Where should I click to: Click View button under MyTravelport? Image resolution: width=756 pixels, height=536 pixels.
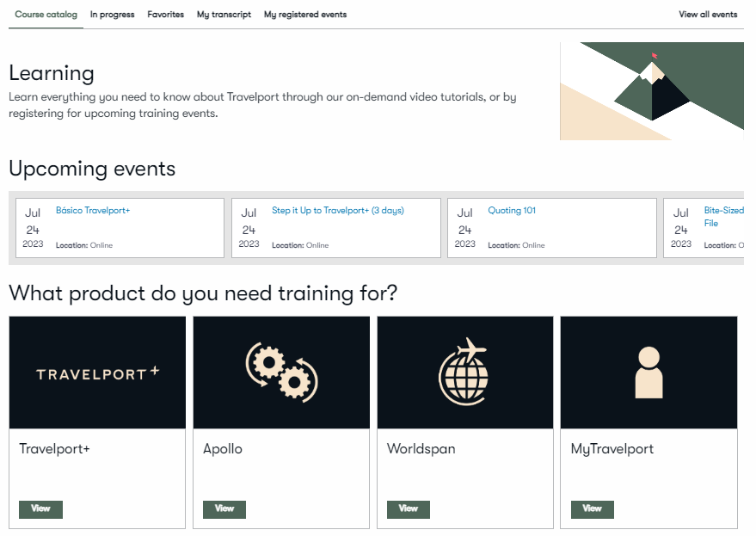click(593, 509)
